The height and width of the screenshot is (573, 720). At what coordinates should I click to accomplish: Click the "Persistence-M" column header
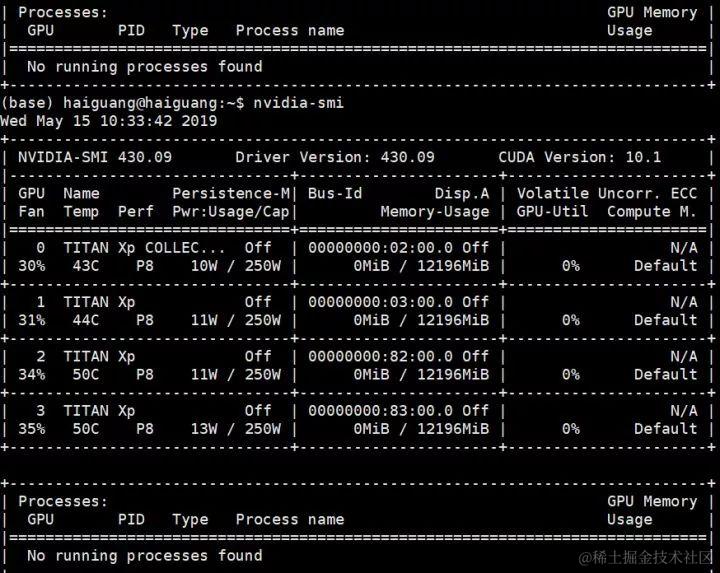[231, 193]
